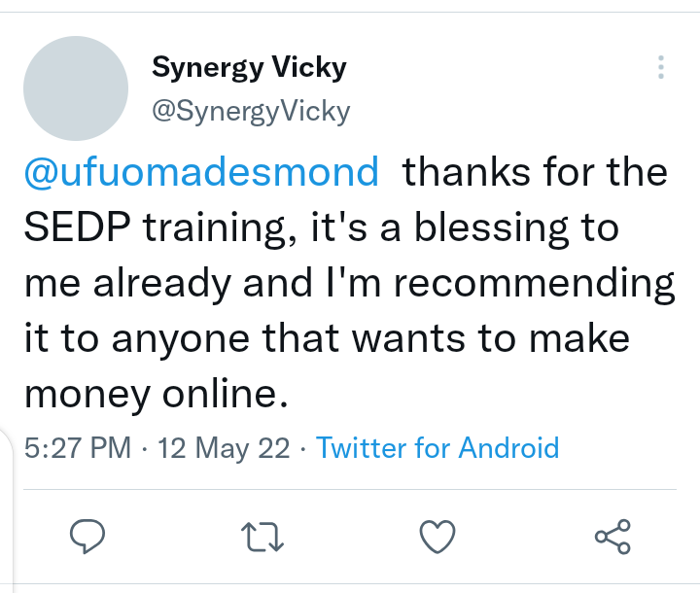Like the tweet with the heart icon
Viewport: 700px width, 593px height.
point(437,537)
